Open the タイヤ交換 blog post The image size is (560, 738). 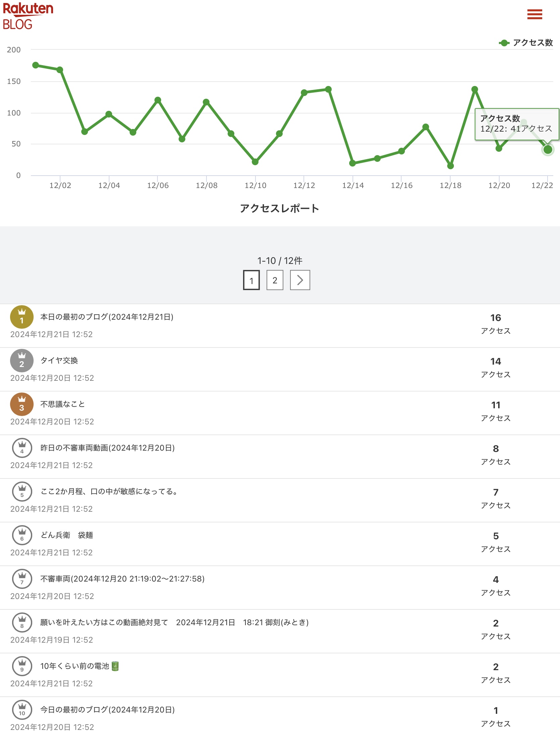coord(59,361)
